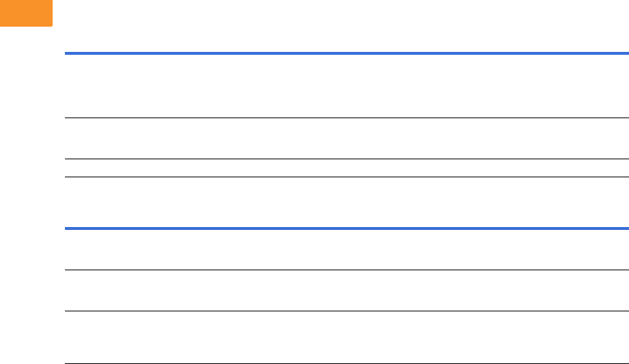Select the second blank row of upper table
The height and width of the screenshot is (364, 629).
347,138
